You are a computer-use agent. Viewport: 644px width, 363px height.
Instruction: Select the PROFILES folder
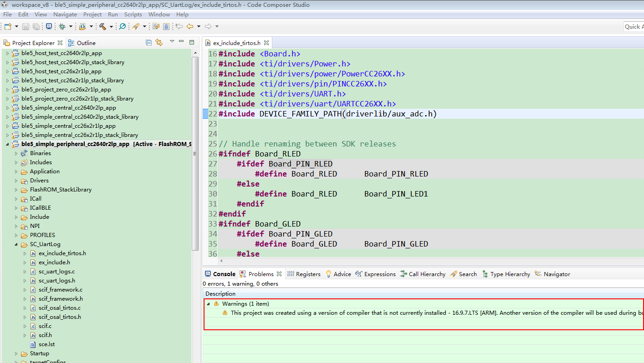pyautogui.click(x=42, y=235)
